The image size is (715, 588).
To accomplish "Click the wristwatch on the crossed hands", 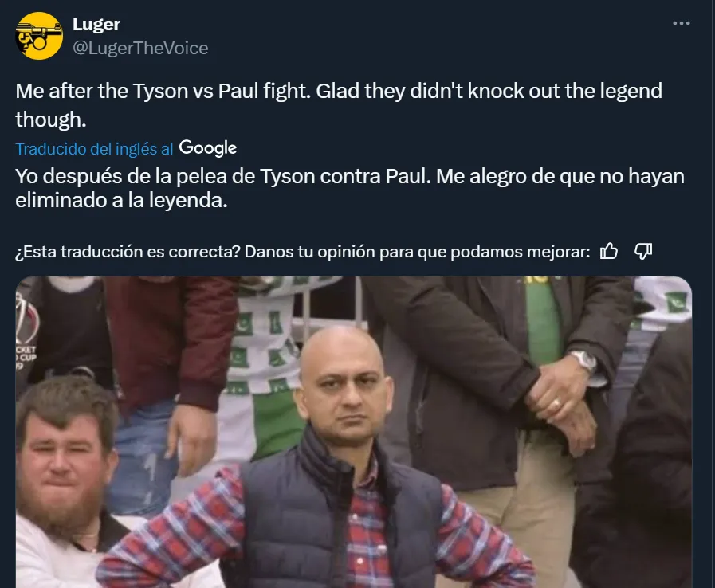I will point(583,360).
